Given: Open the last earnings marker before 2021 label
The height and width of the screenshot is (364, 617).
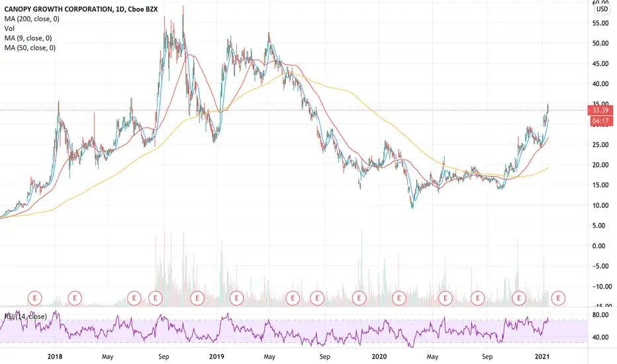Looking at the screenshot, I should point(518,298).
